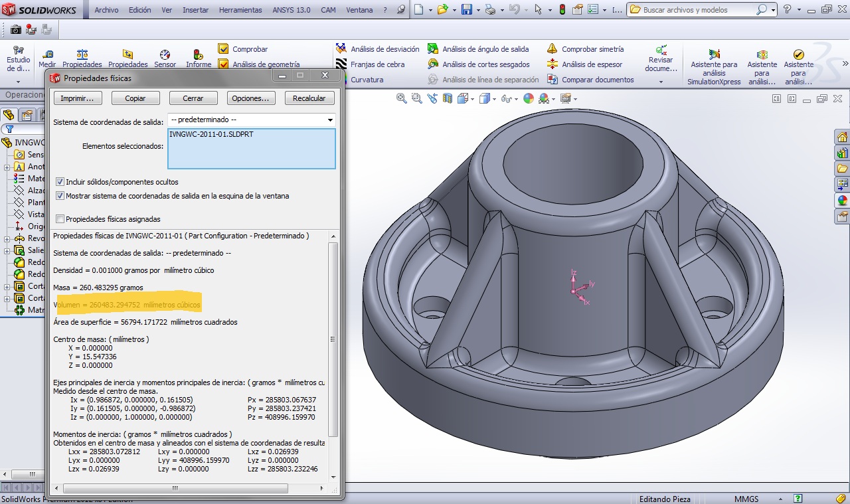Image resolution: width=850 pixels, height=504 pixels.
Task: Click the camera capture icon
Action: 15,30
